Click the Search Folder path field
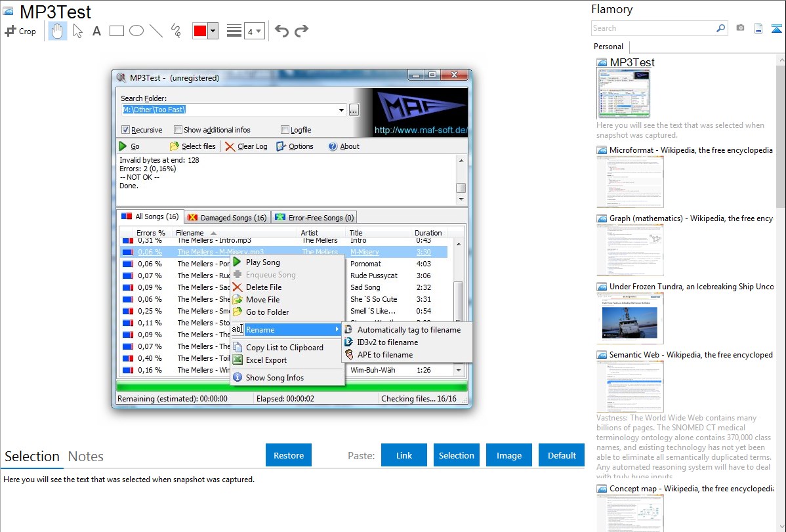Image resolution: width=786 pixels, height=532 pixels. [228, 110]
